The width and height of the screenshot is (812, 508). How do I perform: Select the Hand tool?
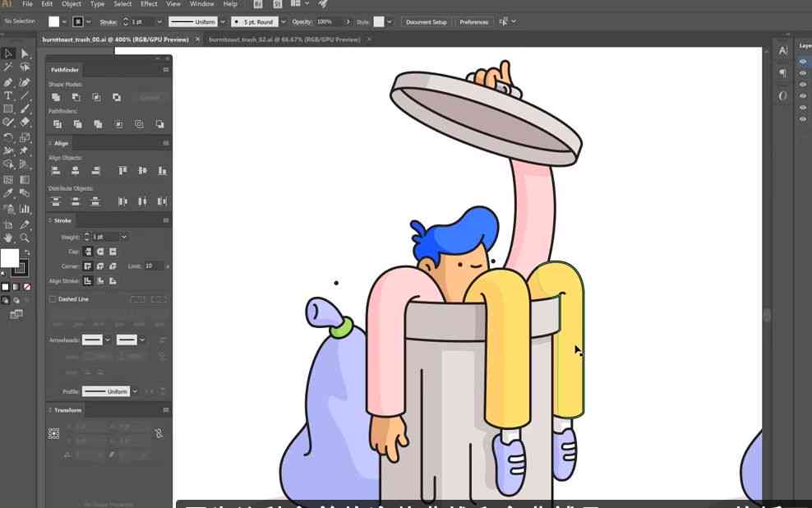tap(8, 238)
